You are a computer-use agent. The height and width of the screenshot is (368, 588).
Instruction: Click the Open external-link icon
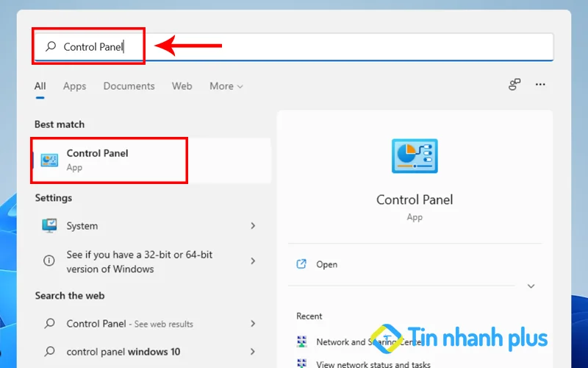[301, 264]
